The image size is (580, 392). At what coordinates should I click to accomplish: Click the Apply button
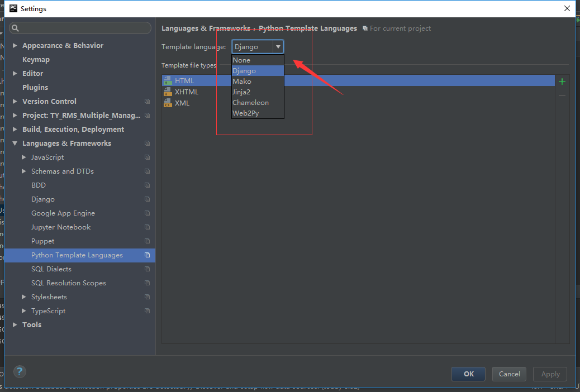(550, 374)
